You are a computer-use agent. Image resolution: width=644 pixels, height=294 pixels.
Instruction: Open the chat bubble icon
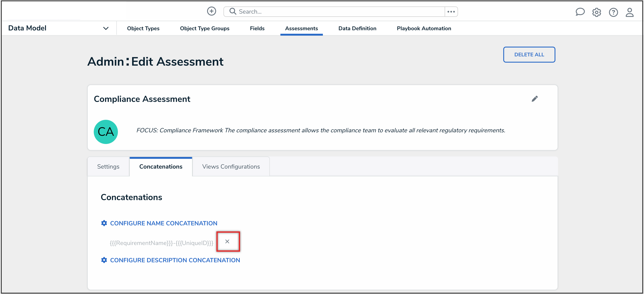point(580,12)
